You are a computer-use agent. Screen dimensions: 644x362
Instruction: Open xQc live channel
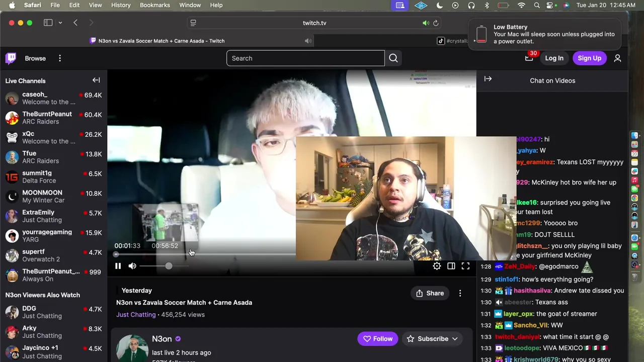(53, 137)
